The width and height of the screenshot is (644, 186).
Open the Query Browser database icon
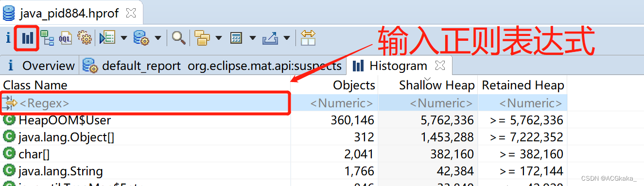pyautogui.click(x=141, y=37)
